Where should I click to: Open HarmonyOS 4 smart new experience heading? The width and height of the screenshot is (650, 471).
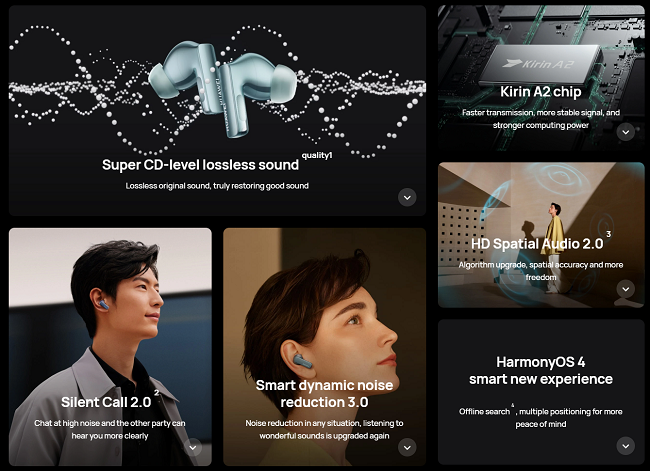(x=541, y=371)
